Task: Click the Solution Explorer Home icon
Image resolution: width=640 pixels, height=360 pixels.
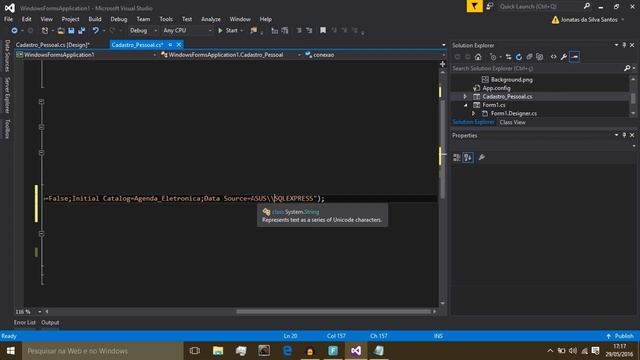Action: pyautogui.click(x=478, y=57)
